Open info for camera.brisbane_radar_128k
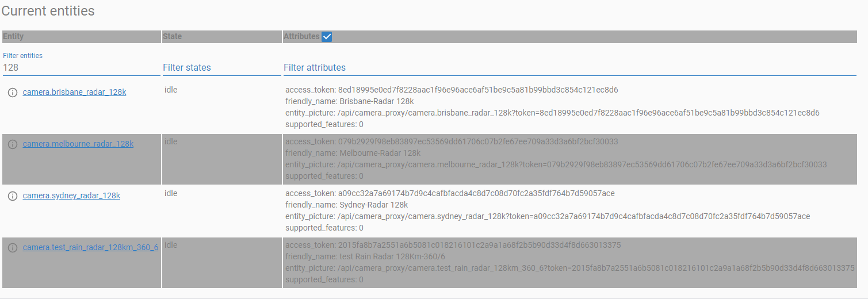868x299 pixels. coord(13,93)
